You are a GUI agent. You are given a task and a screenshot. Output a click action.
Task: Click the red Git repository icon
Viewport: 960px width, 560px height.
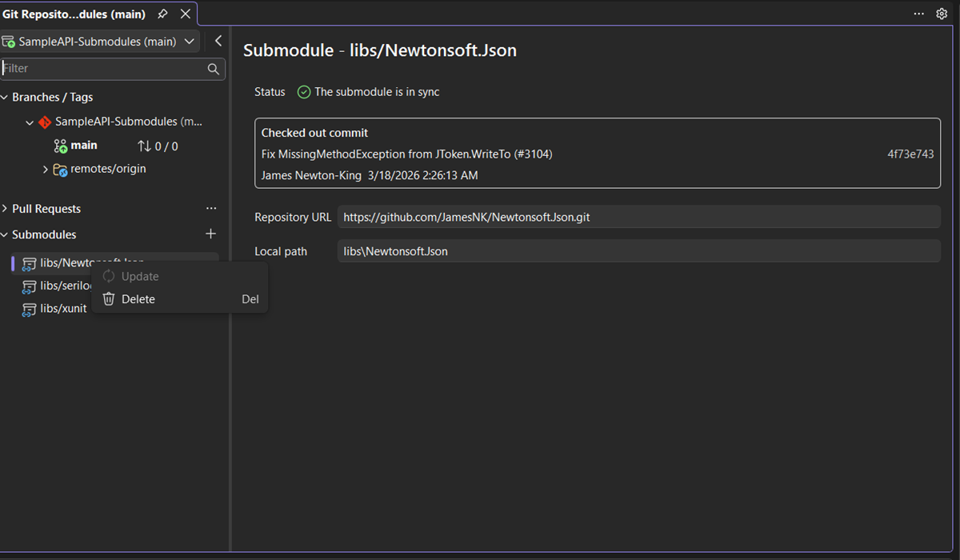tap(45, 122)
